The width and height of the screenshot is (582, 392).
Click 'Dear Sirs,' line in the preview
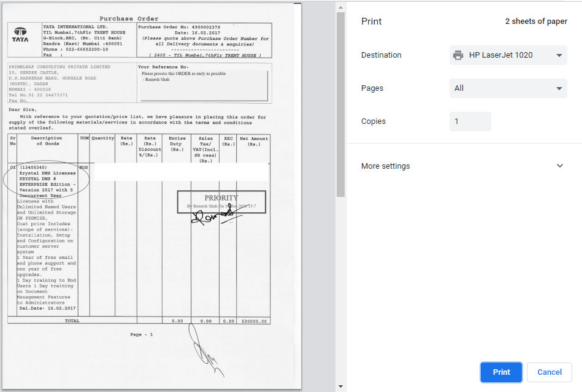[22, 110]
